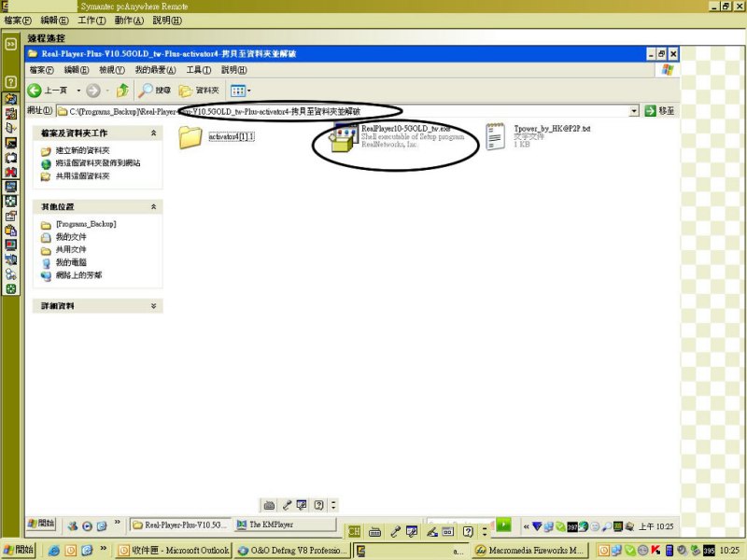Click Internet Explorer quick launch icon on local taskbar
The image size is (747, 560).
point(54,551)
